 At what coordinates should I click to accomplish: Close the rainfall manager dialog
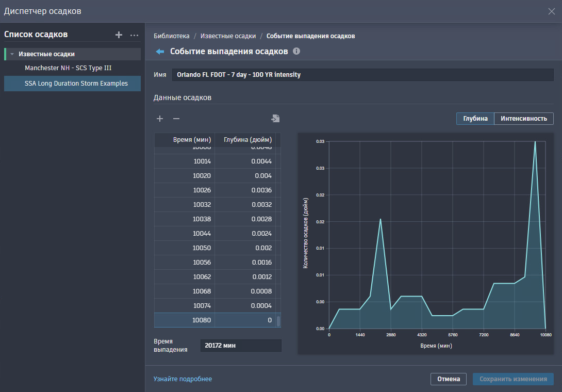[x=552, y=11]
